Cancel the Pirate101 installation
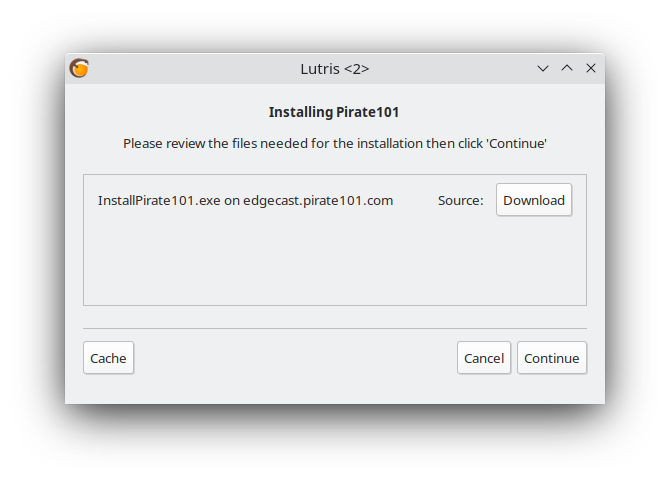Screen dimensions: 670x481 pos(484,358)
